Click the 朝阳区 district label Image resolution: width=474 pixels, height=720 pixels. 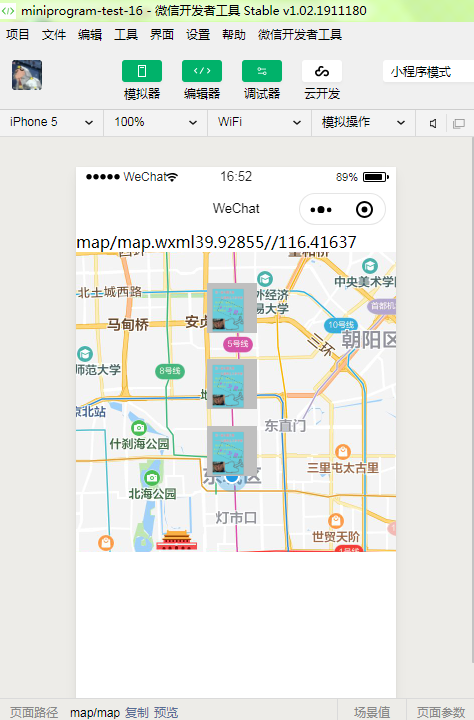click(x=368, y=340)
